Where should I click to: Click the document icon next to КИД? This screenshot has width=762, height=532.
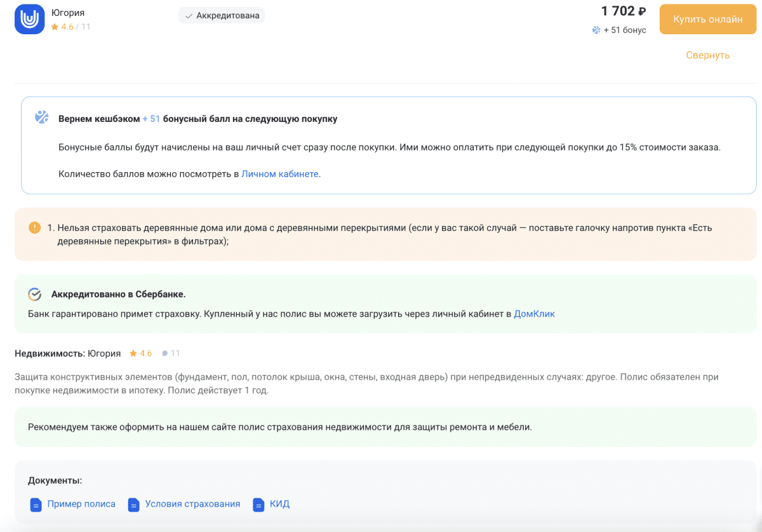tap(258, 505)
